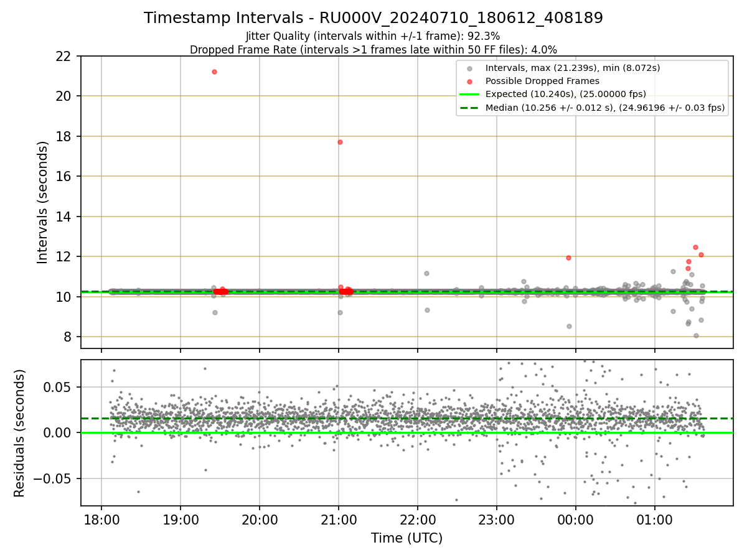
Task: Click the gray point near 11.2s after 22:00
Action: point(426,273)
